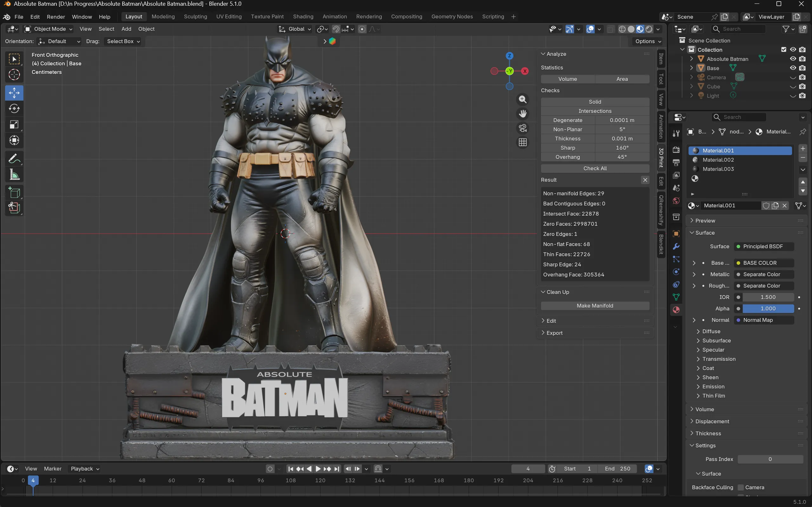Open the Playback dropdown in timeline
Screen dimensions: 812x507
[x=84, y=469]
